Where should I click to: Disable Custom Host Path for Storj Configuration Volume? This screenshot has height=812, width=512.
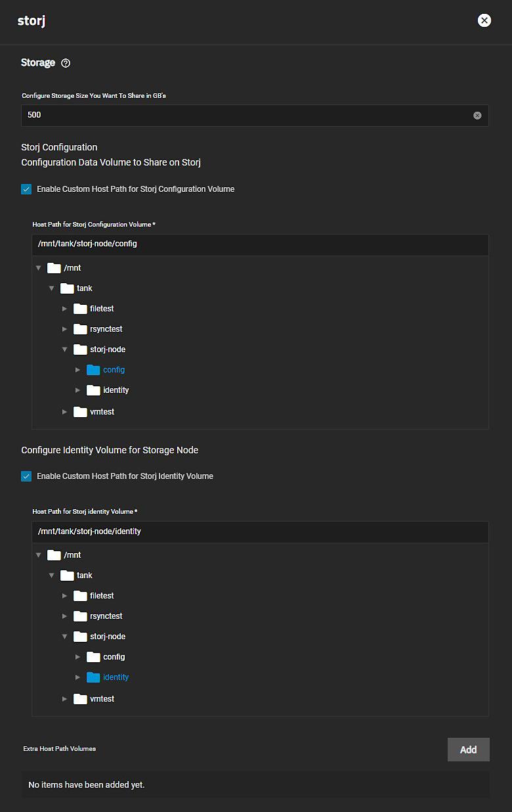26,189
